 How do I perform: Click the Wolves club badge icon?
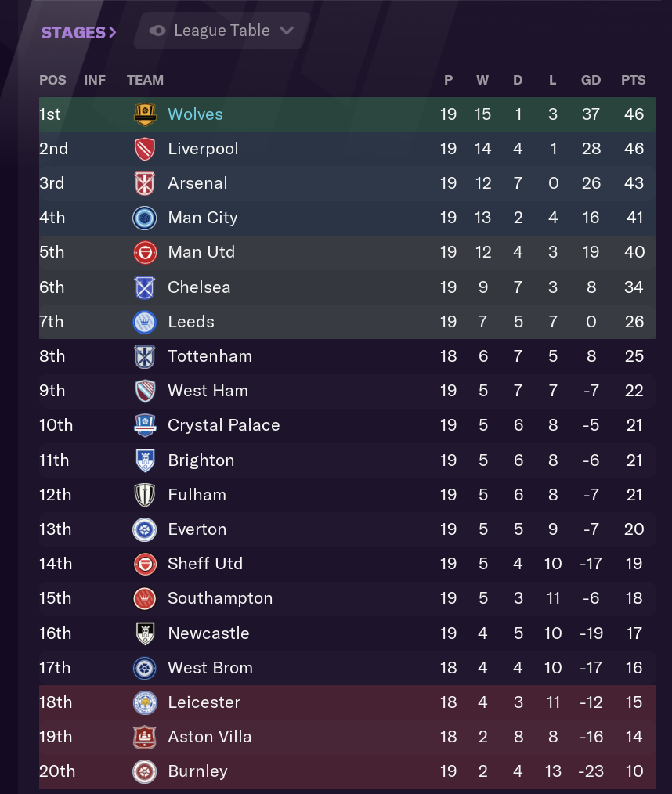[145, 114]
